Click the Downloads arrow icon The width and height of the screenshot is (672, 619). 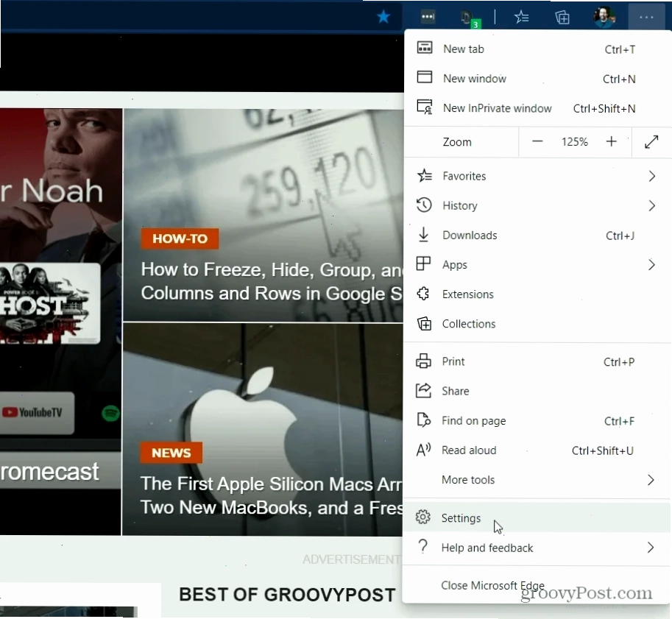[x=423, y=235]
